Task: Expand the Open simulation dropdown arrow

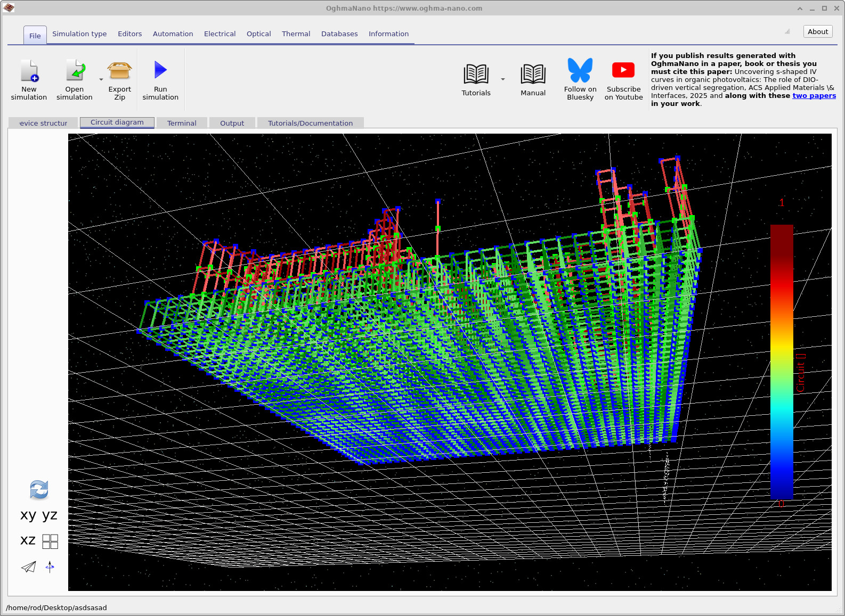Action: [101, 80]
